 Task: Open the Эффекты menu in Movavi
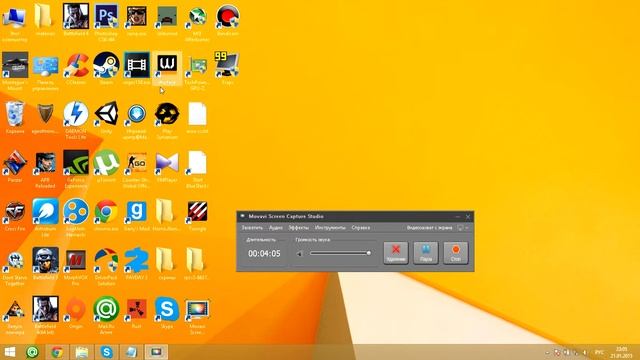click(x=298, y=228)
